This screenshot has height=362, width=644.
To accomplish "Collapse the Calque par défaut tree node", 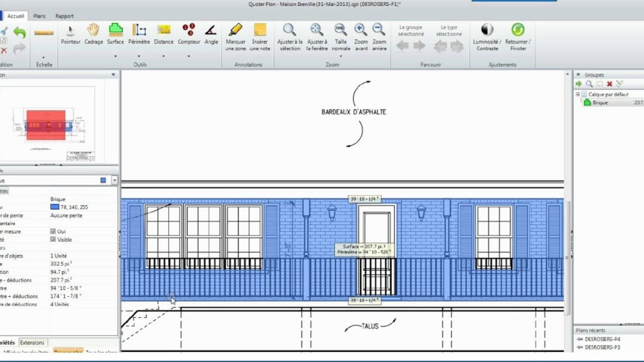I will tap(578, 95).
